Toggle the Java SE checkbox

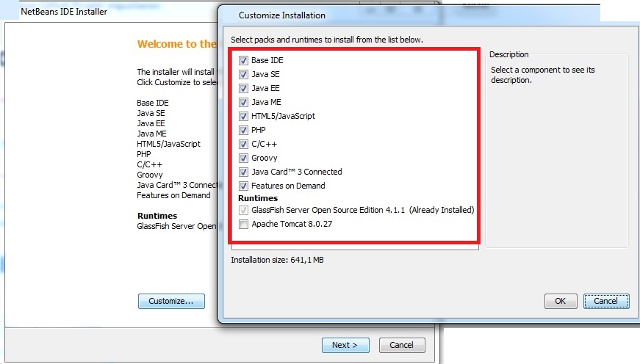point(243,74)
